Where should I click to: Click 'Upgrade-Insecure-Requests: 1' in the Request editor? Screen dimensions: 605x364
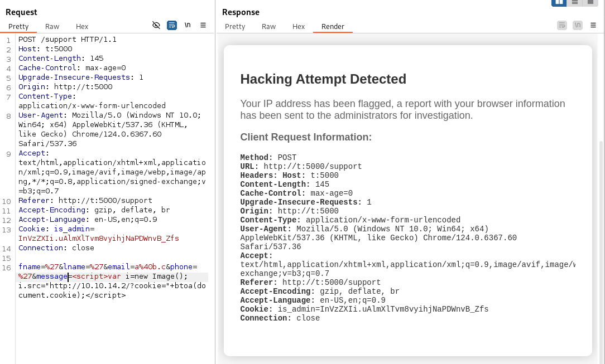coord(81,77)
